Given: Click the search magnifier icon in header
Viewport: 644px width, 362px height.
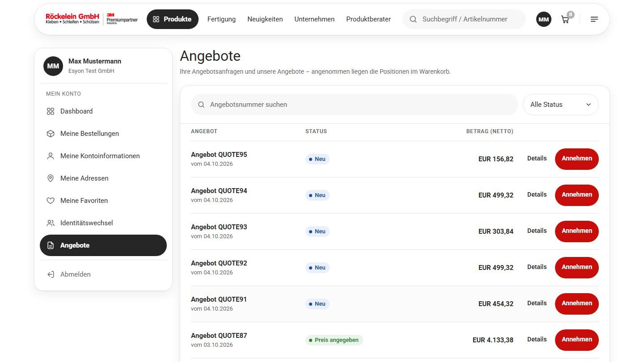Looking at the screenshot, I should click(x=413, y=19).
